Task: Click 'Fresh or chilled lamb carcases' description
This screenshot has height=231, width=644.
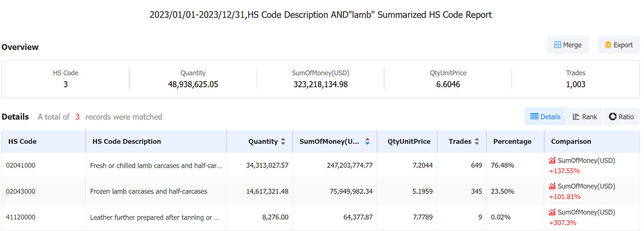Action: [x=156, y=166]
